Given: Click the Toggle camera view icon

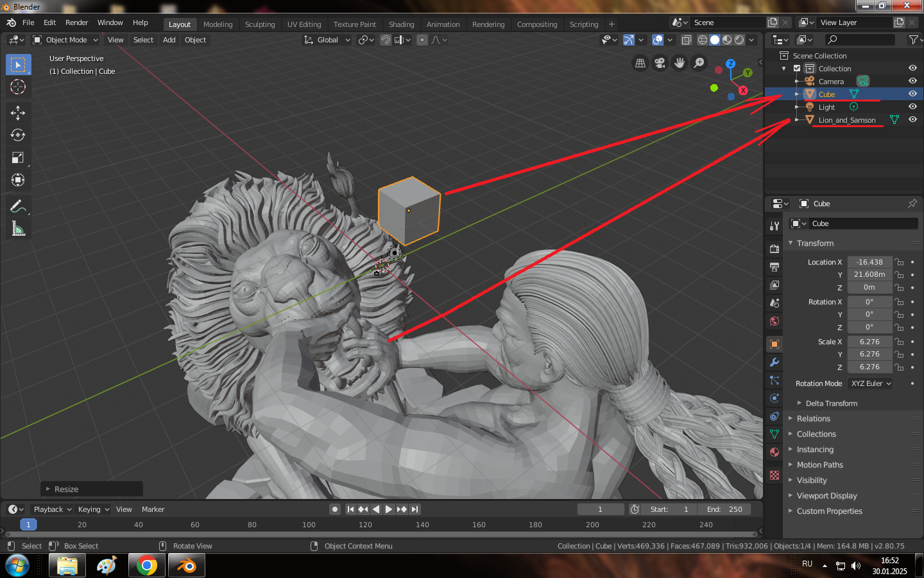Looking at the screenshot, I should tap(660, 63).
